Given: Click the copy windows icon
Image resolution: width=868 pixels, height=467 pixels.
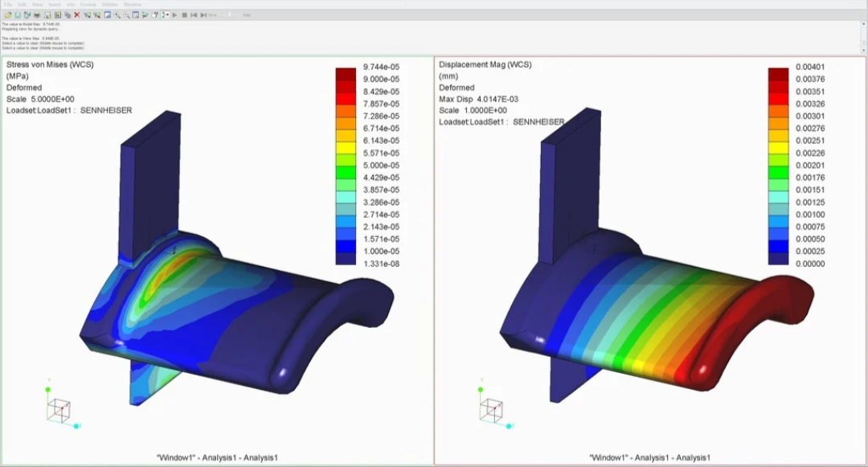Looking at the screenshot, I should (68, 15).
